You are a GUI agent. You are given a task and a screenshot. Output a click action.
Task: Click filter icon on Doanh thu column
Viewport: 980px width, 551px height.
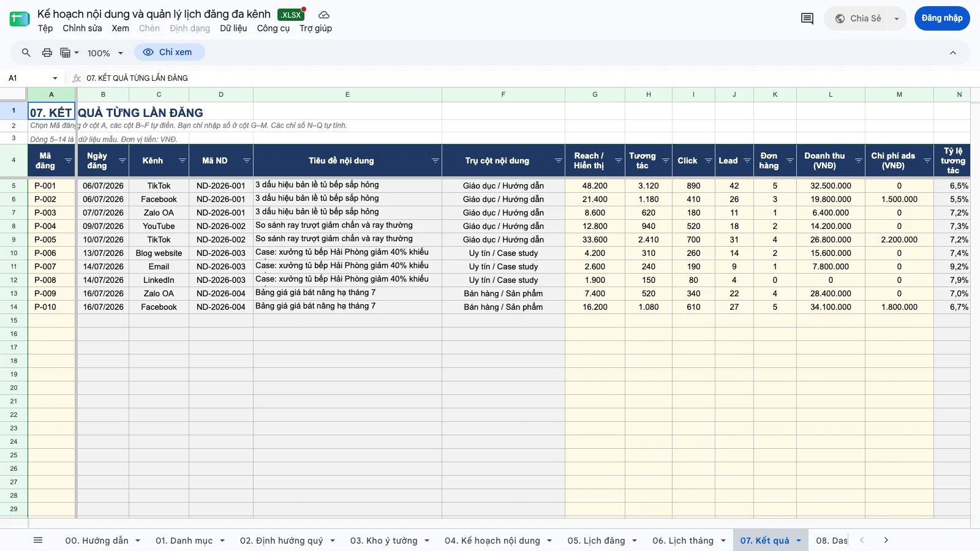pyautogui.click(x=859, y=160)
